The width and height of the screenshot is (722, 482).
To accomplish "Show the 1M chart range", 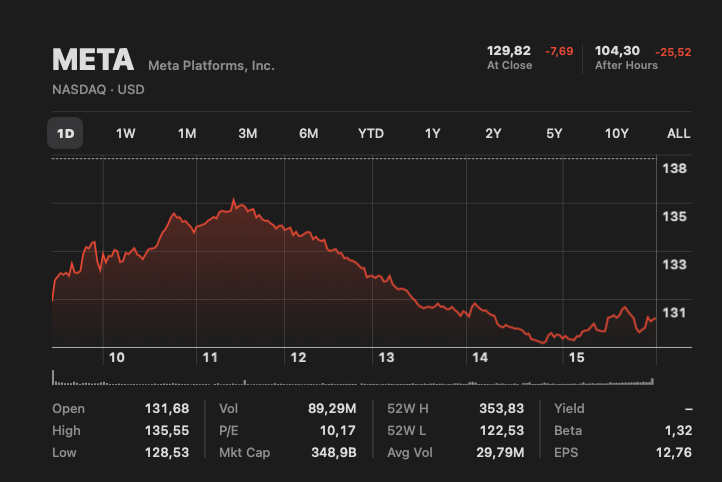I will click(x=187, y=133).
